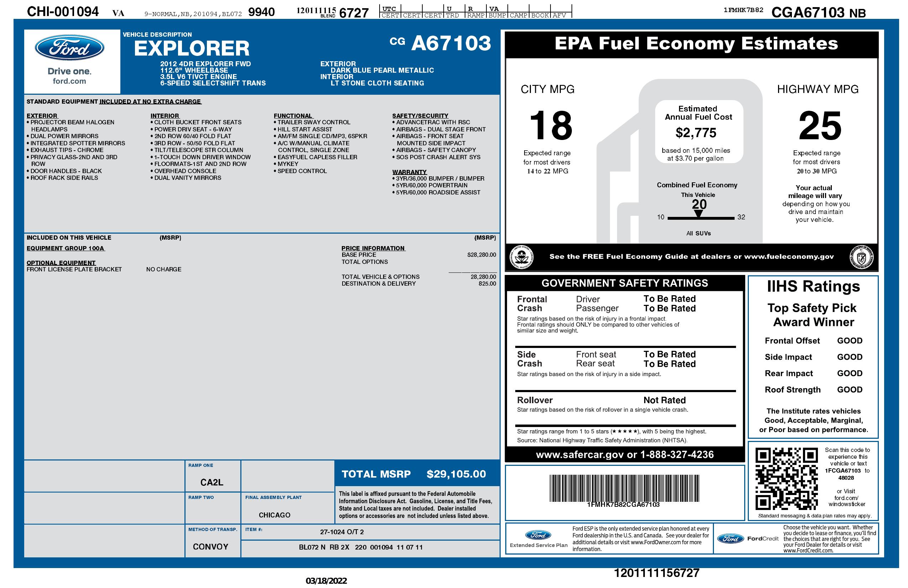This screenshot has width=908, height=588.
Task: Click the CHICAGO final assembly plant cell
Action: tap(274, 515)
